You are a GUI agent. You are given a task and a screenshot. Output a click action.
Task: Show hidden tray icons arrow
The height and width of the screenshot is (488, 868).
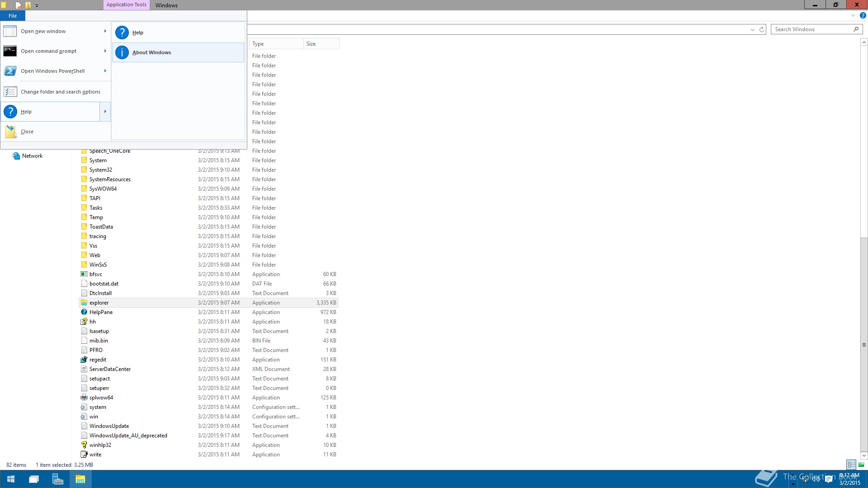(x=793, y=483)
